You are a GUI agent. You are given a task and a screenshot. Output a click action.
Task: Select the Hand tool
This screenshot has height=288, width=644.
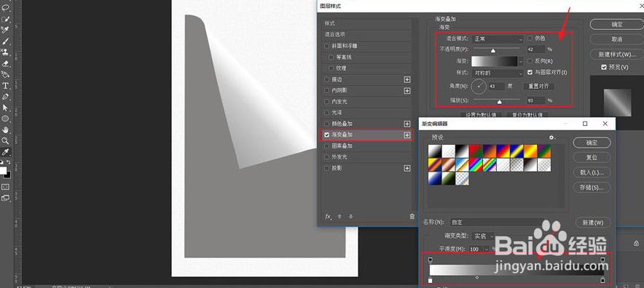tap(5, 129)
